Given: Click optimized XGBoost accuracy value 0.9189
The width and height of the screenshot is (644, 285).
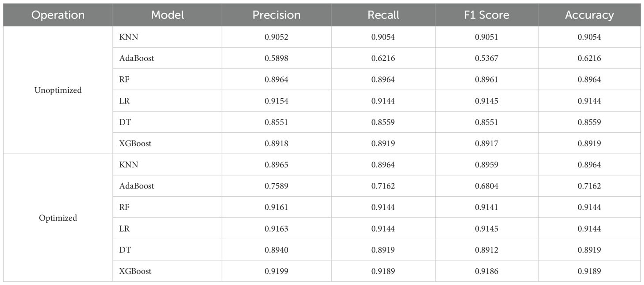Looking at the screenshot, I should [x=589, y=271].
